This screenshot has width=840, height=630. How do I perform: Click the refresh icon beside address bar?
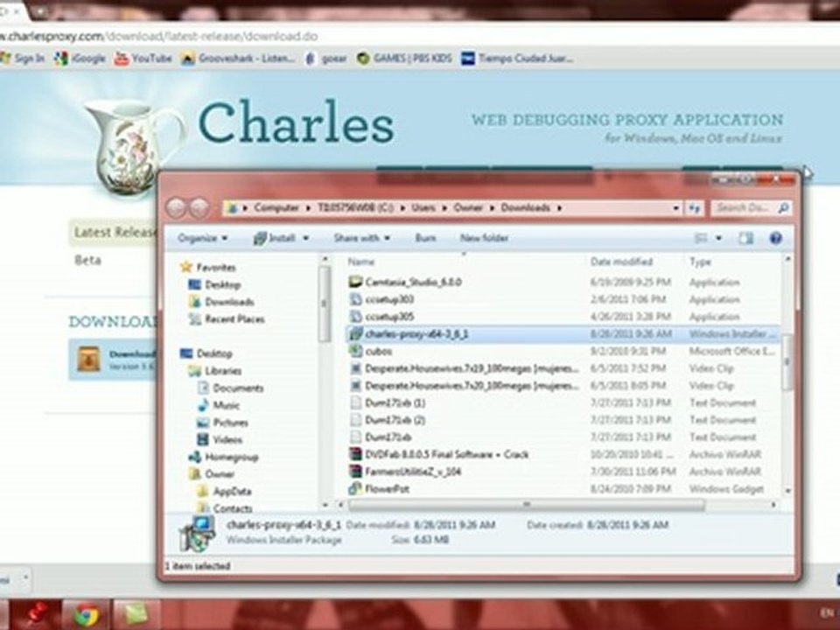(695, 208)
